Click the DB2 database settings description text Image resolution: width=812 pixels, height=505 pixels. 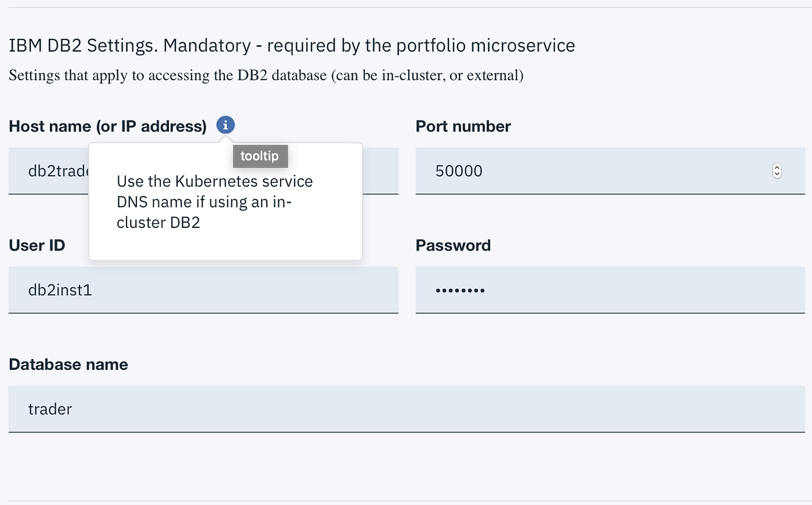tap(266, 75)
